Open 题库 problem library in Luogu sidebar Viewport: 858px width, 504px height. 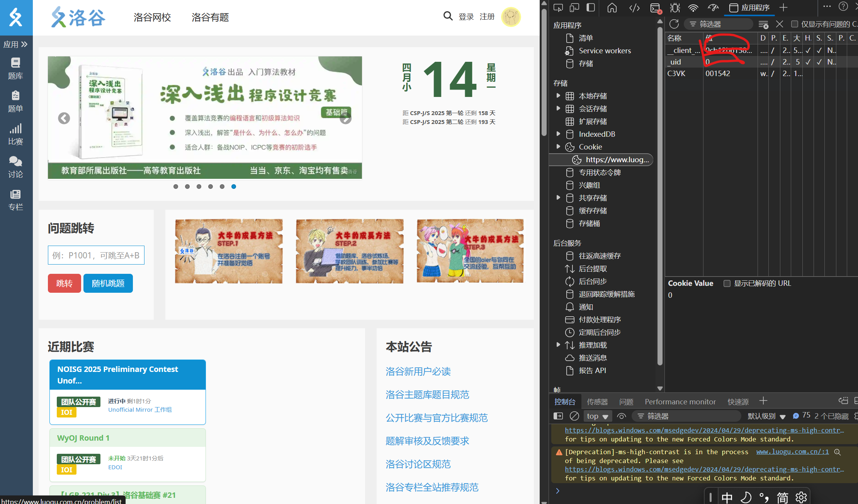pyautogui.click(x=16, y=68)
